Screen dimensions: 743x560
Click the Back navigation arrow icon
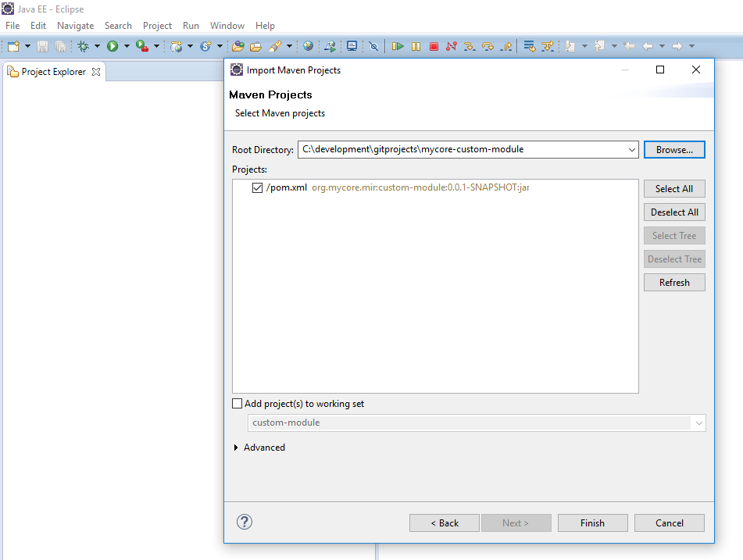pos(648,46)
